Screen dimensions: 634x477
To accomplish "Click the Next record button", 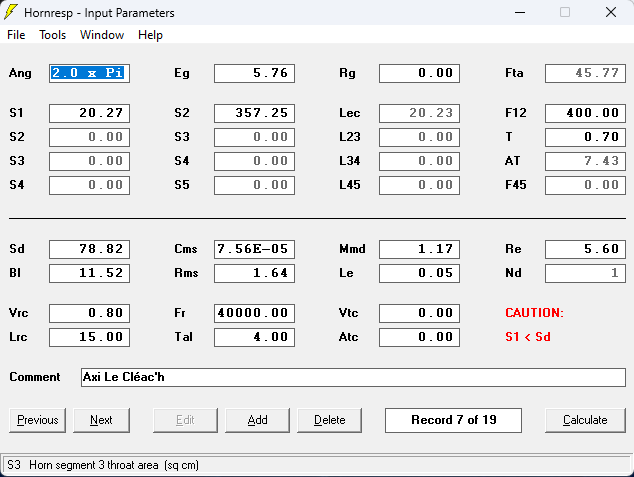I will pyautogui.click(x=101, y=420).
